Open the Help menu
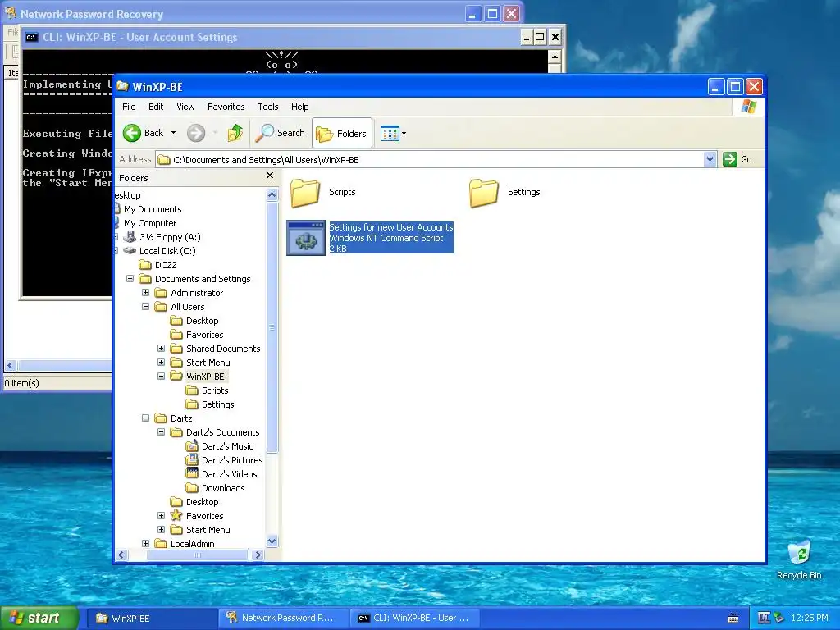This screenshot has width=840, height=630. pos(300,107)
